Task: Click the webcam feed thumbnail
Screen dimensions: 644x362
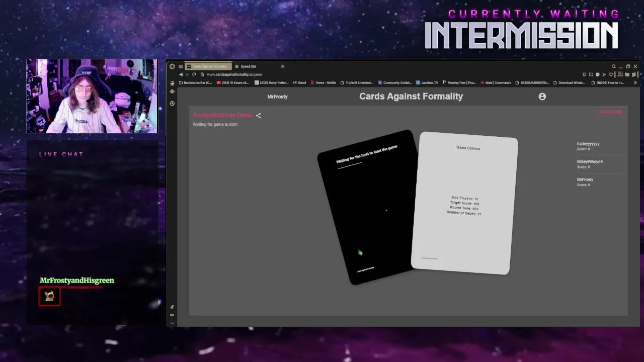Action: [92, 96]
